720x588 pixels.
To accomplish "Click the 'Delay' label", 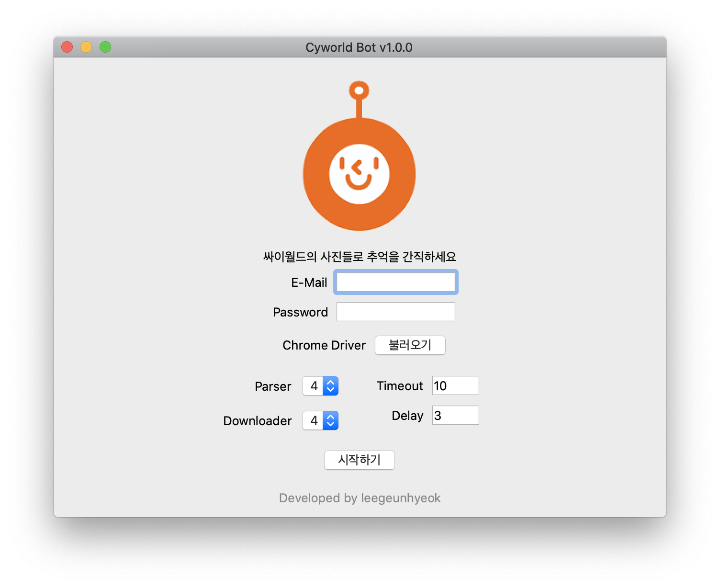I will [408, 416].
